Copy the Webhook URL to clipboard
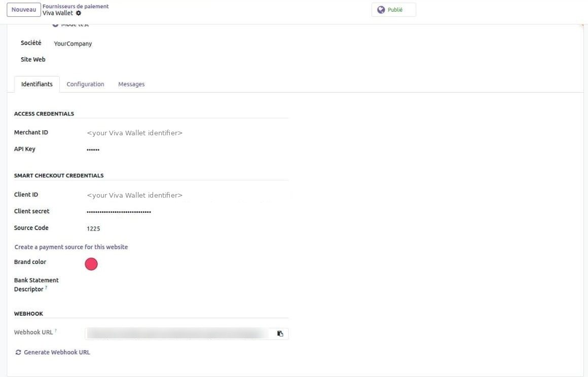Image resolution: width=588 pixels, height=377 pixels. (280, 333)
